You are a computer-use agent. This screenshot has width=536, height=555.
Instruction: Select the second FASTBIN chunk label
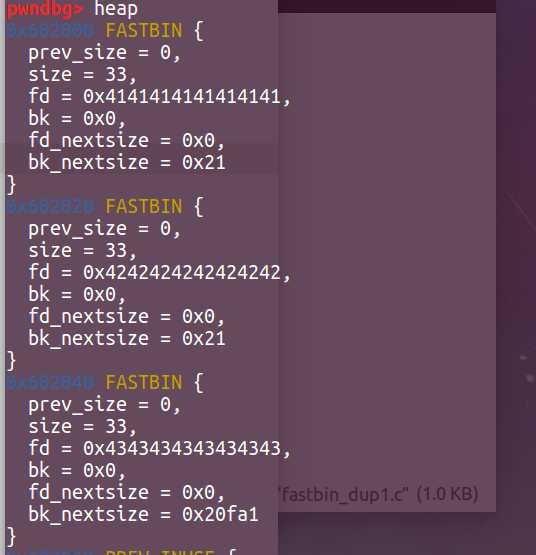click(144, 206)
